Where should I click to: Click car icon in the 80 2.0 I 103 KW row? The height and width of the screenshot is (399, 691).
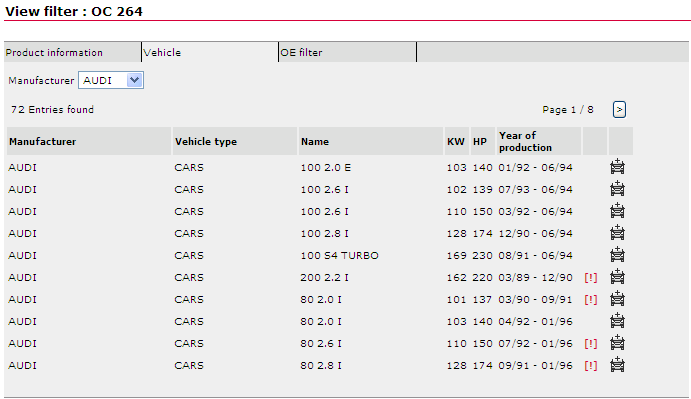click(617, 321)
